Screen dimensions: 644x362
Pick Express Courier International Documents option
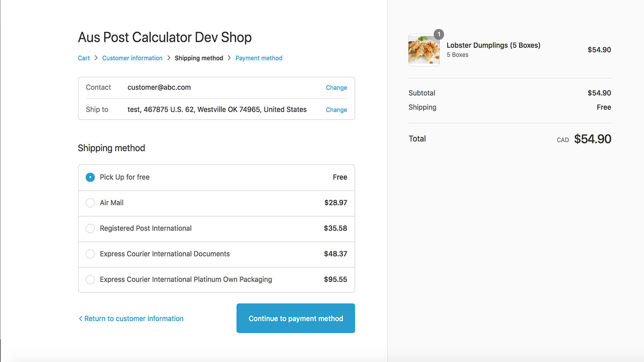90,254
